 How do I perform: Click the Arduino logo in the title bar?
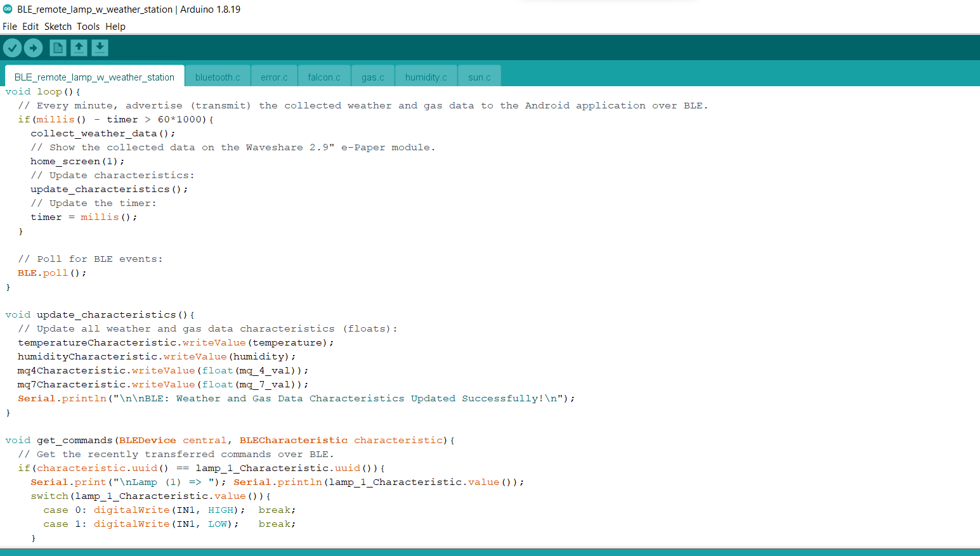[x=8, y=9]
